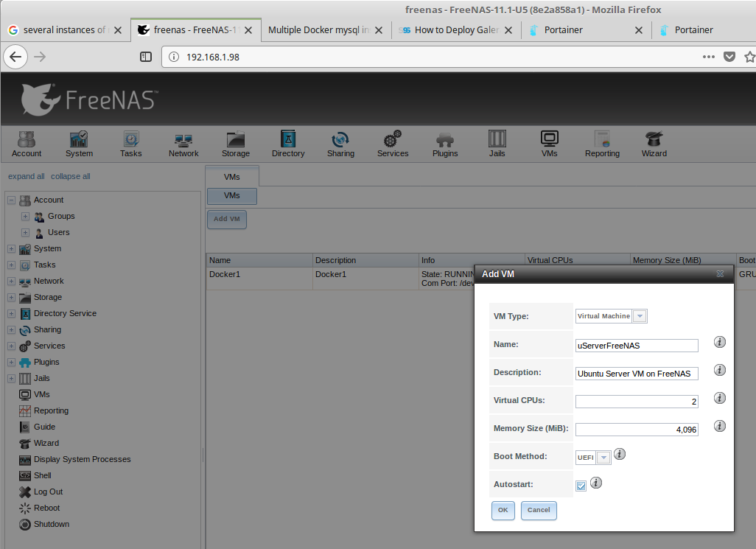756x549 pixels.
Task: Disable the Autostart checkbox
Action: pyautogui.click(x=581, y=486)
